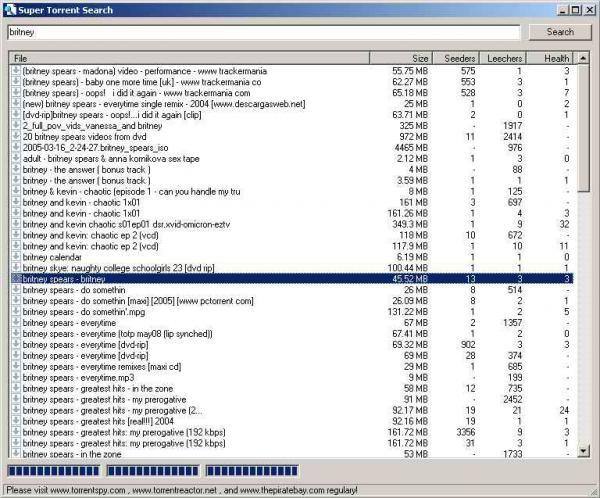
Task: Click size value '131.22 MB'
Action: (408, 312)
